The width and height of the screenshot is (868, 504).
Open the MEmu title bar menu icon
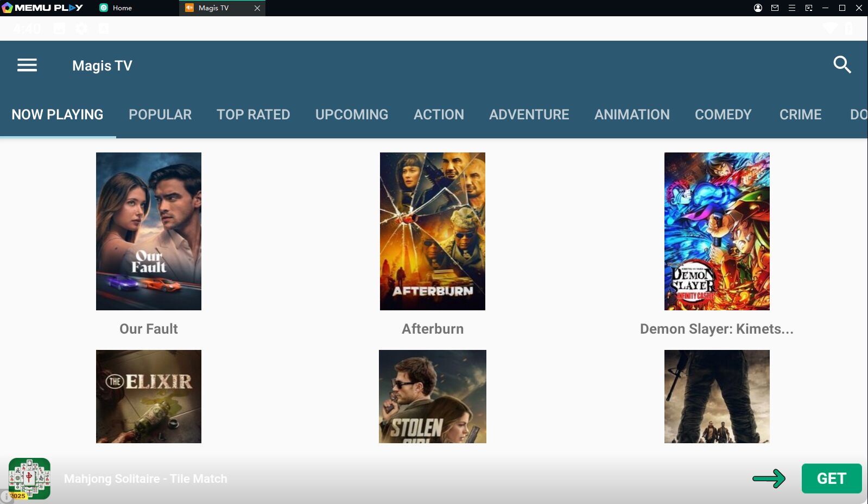[x=791, y=8]
